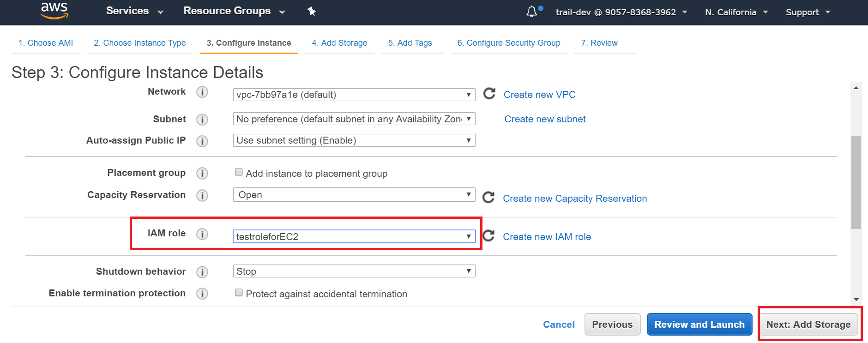The width and height of the screenshot is (868, 343).
Task: Expand the Shutdown behavior dropdown
Action: [x=354, y=271]
